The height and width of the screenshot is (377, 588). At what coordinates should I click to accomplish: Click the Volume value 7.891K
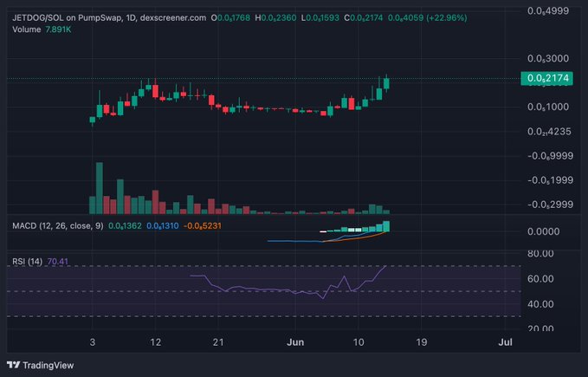58,29
